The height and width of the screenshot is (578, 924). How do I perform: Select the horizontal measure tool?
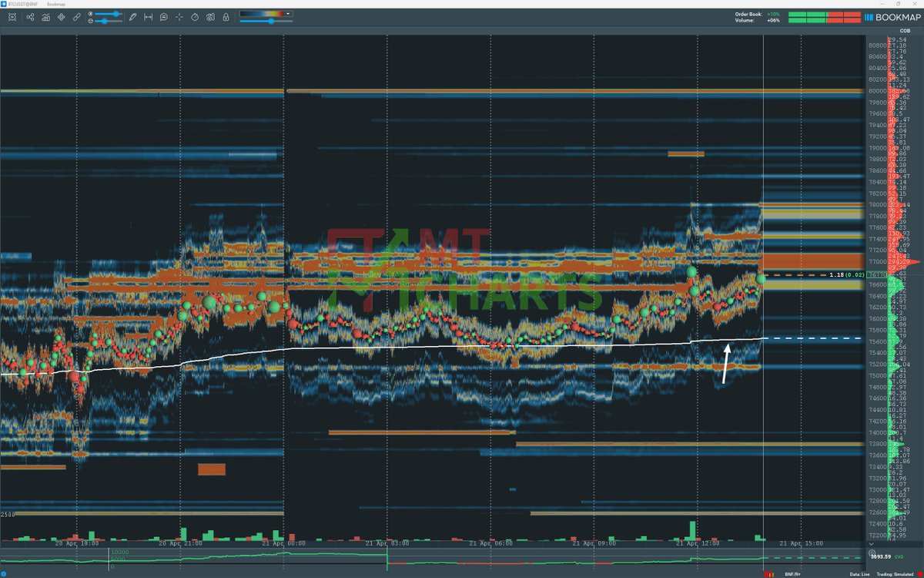[x=149, y=16]
